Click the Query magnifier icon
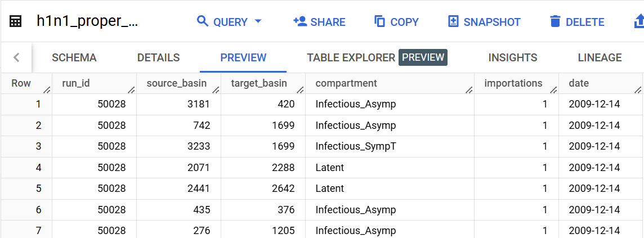This screenshot has height=238, width=644. point(203,22)
